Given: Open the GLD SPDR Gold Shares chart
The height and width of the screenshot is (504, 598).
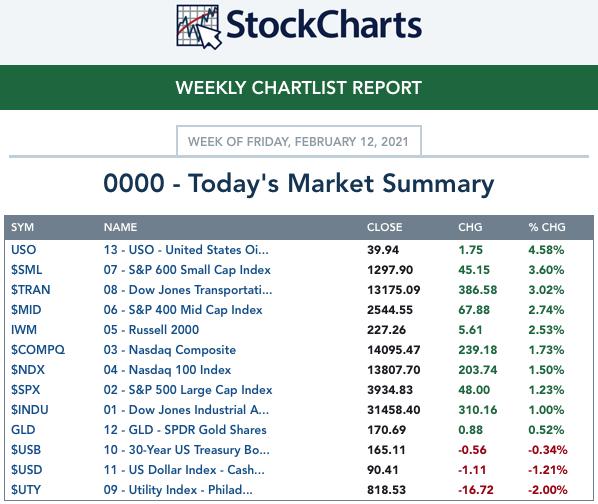Looking at the screenshot, I should (x=185, y=430).
